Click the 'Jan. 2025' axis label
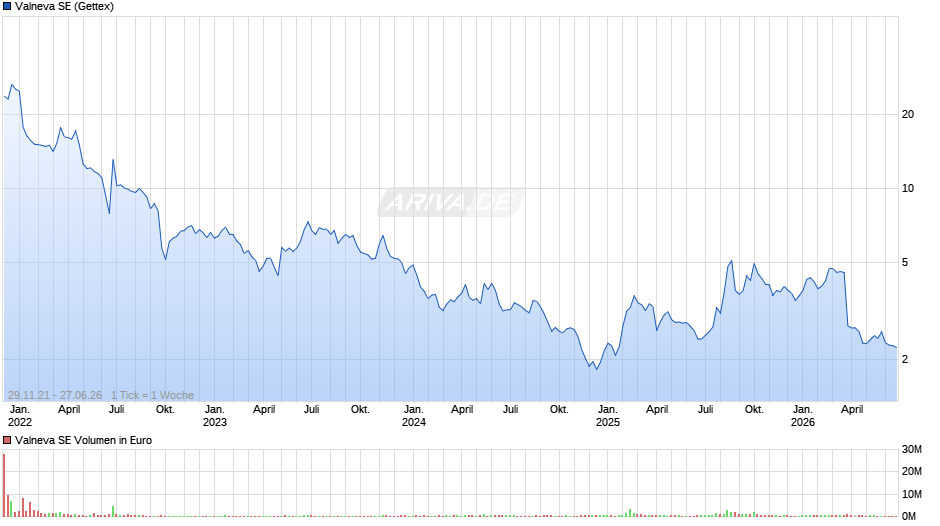940x526 pixels. (607, 416)
